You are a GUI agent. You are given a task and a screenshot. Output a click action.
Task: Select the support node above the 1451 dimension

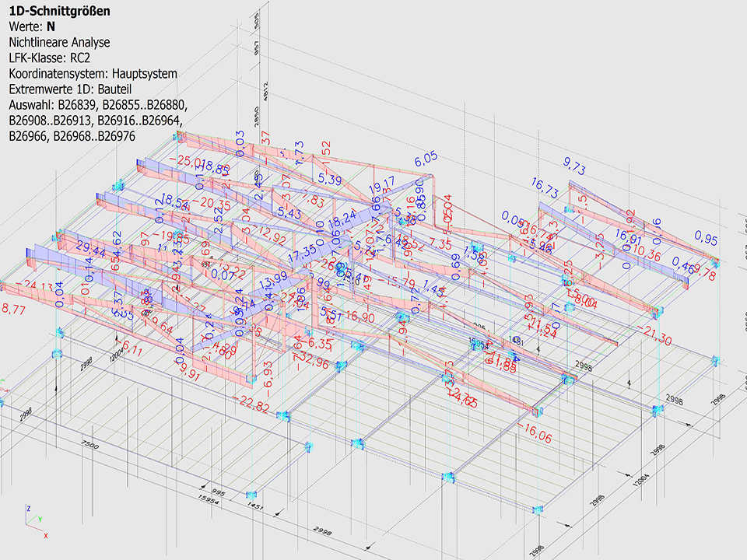point(252,495)
